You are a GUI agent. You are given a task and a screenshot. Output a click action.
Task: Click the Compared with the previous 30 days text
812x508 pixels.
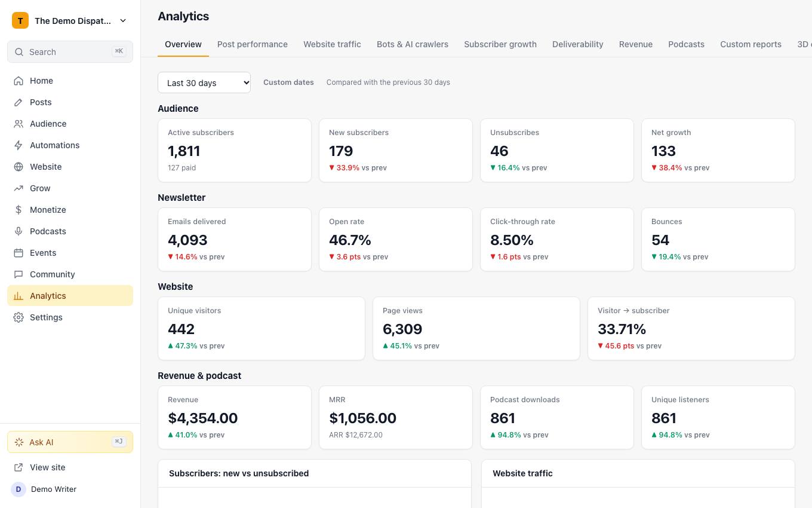388,82
